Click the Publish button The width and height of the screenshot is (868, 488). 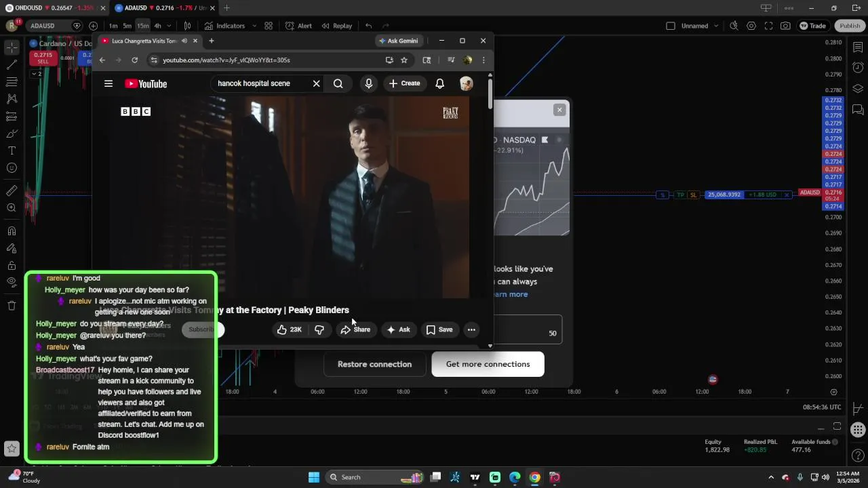click(850, 26)
